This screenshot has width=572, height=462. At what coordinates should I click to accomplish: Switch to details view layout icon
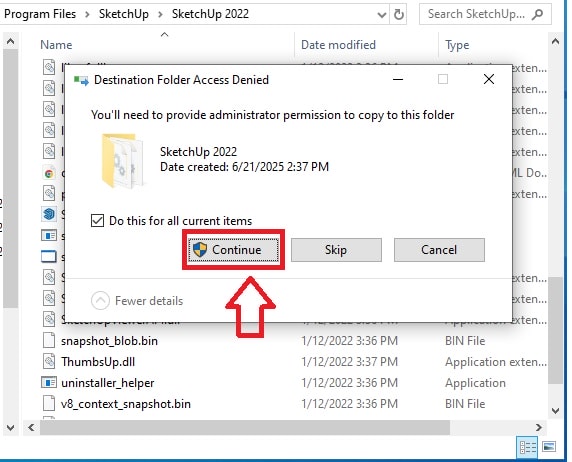coord(527,447)
